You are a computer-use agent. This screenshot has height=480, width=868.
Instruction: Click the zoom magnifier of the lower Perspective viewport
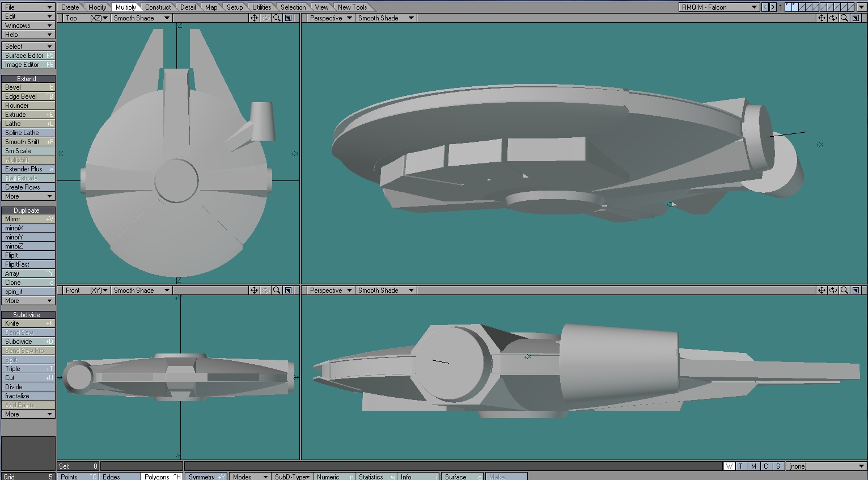click(844, 290)
